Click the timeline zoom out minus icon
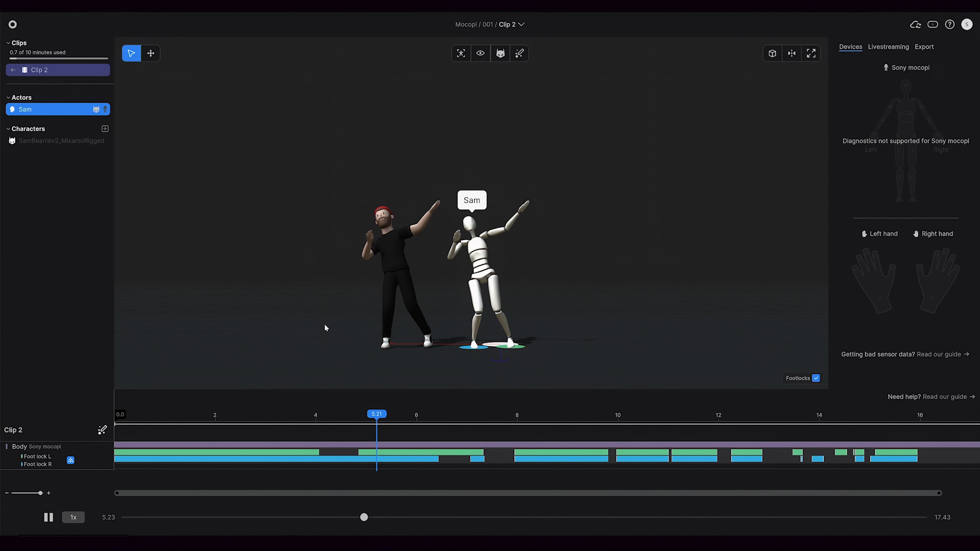This screenshot has width=980, height=551. tap(7, 493)
